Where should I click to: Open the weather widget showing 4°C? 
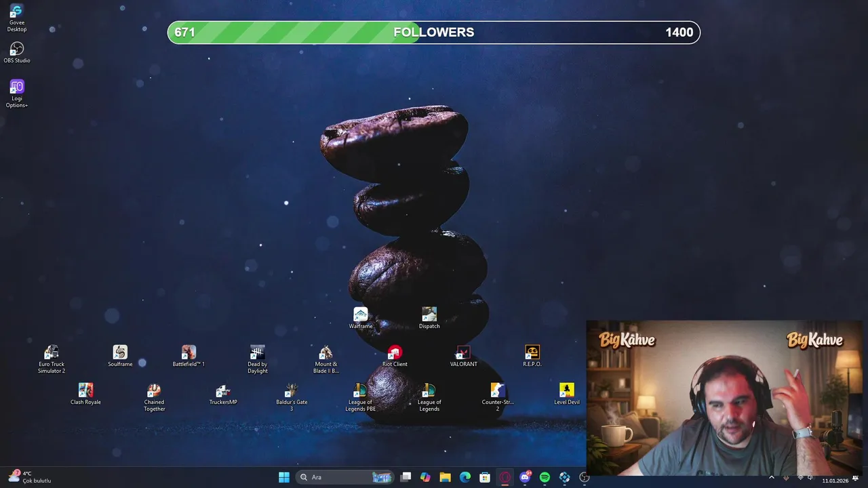30,477
